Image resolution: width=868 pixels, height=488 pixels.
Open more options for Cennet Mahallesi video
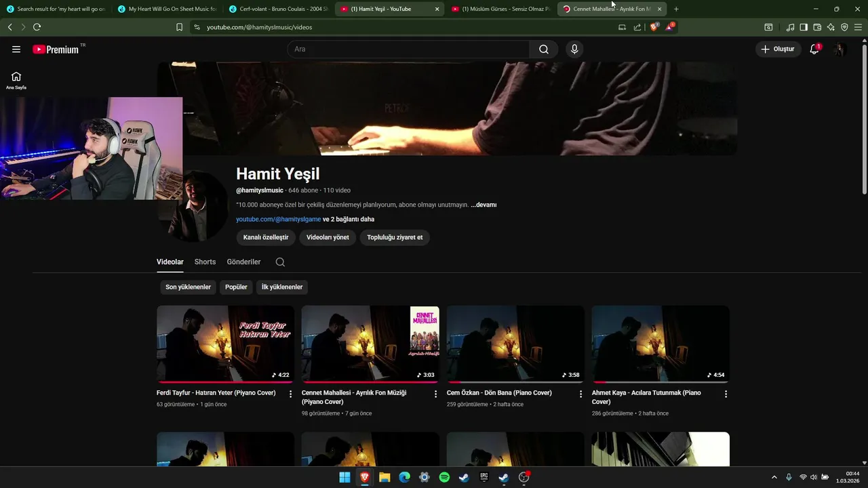click(x=436, y=394)
